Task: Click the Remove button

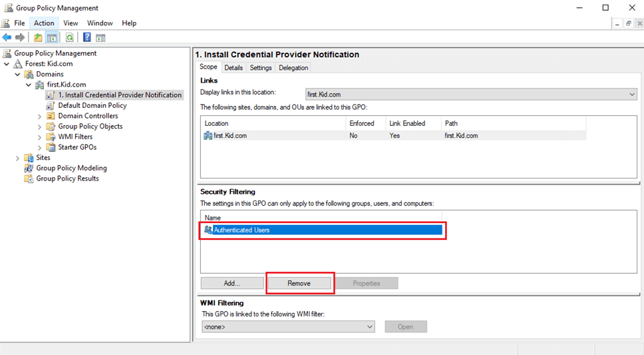Action: point(299,283)
